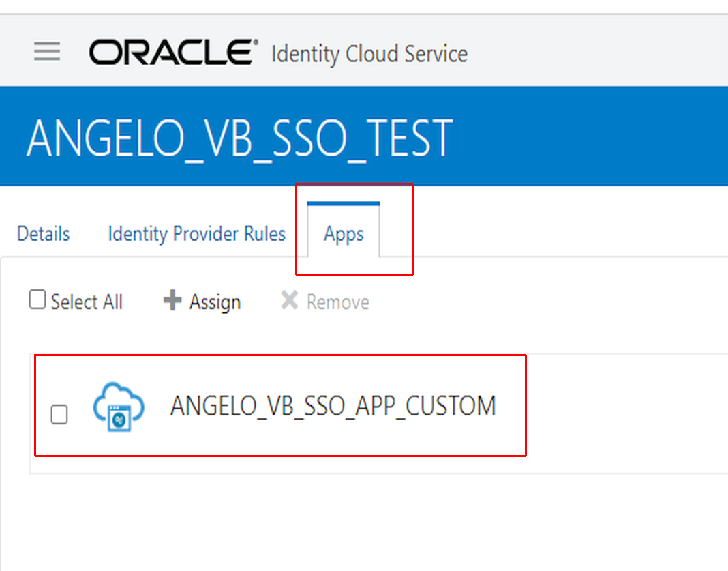The width and height of the screenshot is (728, 571).
Task: Click empty toolbar space right of Remove
Action: pyautogui.click(x=545, y=302)
